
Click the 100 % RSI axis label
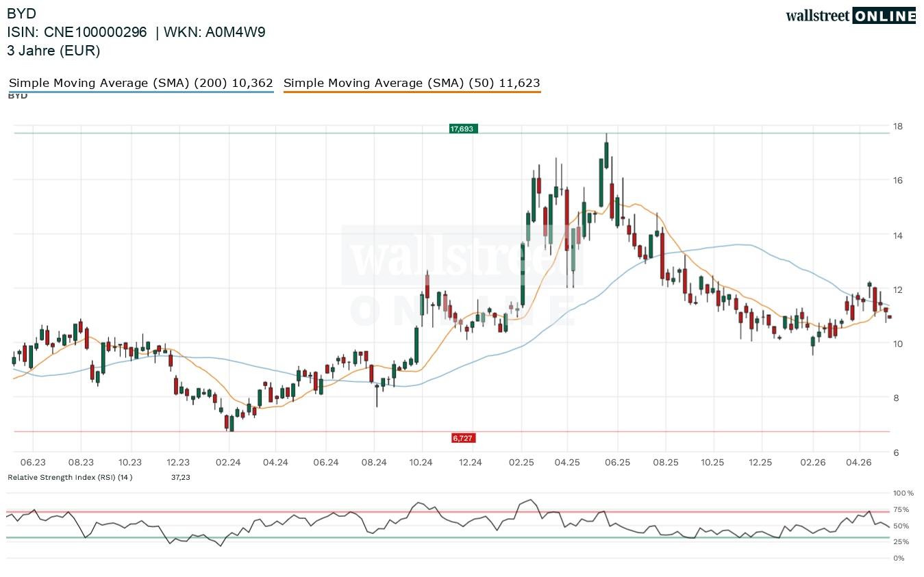click(x=903, y=493)
